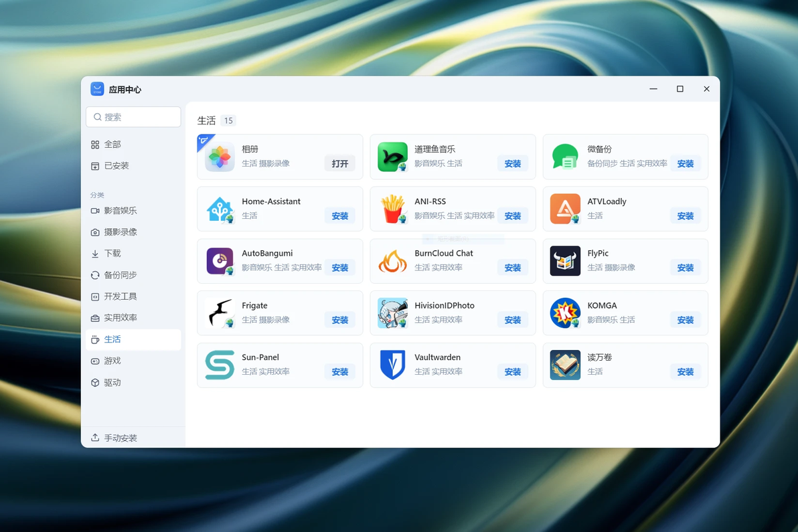
Task: Select the 全部 sidebar item
Action: 133,145
